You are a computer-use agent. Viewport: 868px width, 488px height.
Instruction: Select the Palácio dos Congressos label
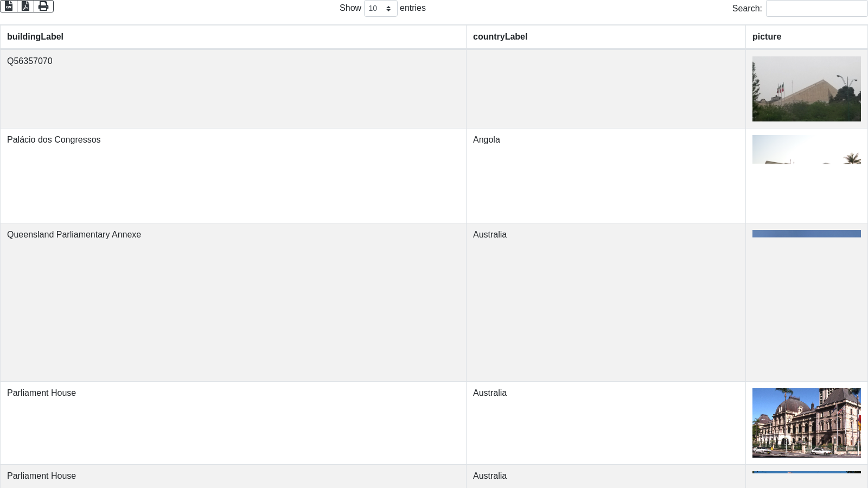pos(54,140)
